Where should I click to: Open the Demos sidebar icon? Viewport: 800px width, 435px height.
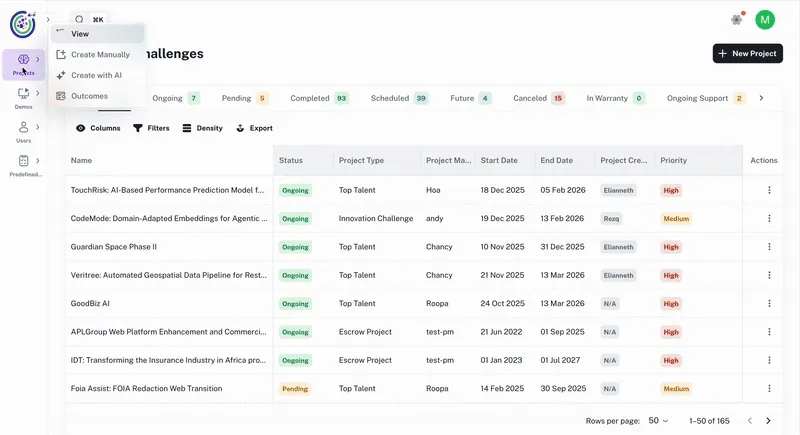tap(23, 97)
